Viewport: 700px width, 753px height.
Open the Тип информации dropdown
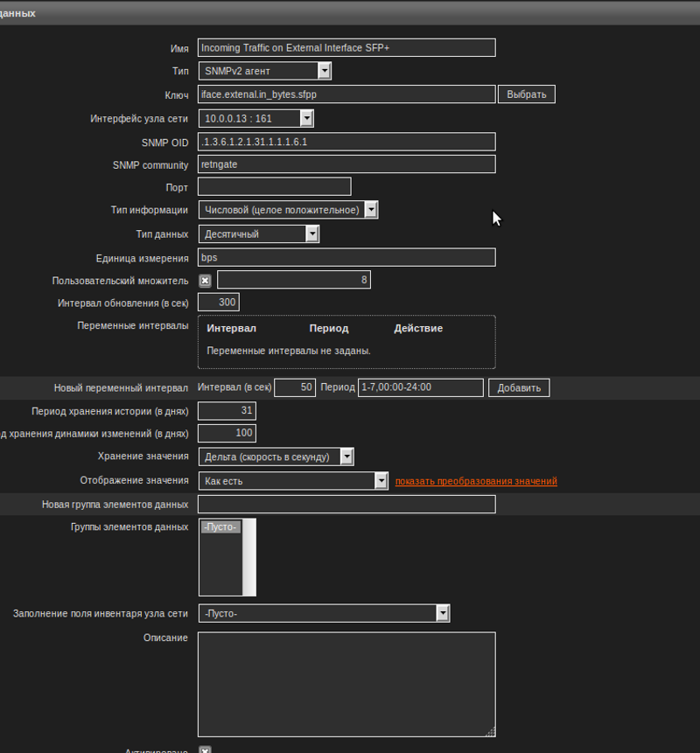(288, 210)
